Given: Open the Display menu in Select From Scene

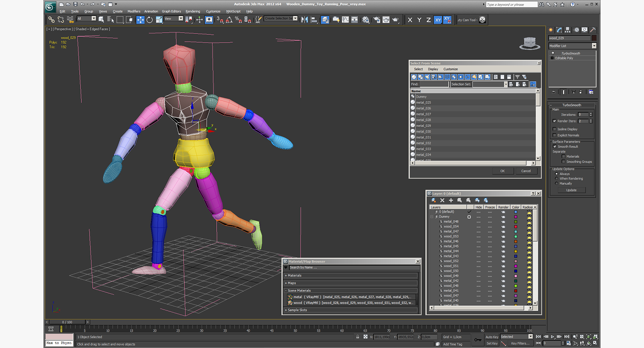Looking at the screenshot, I should [433, 69].
